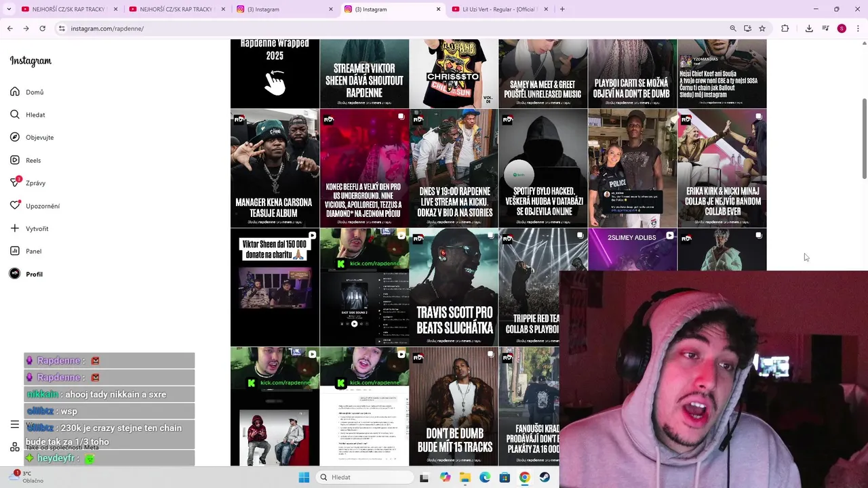Open the Reels icon in sidebar
Screen dimensions: 868x488
15,160
